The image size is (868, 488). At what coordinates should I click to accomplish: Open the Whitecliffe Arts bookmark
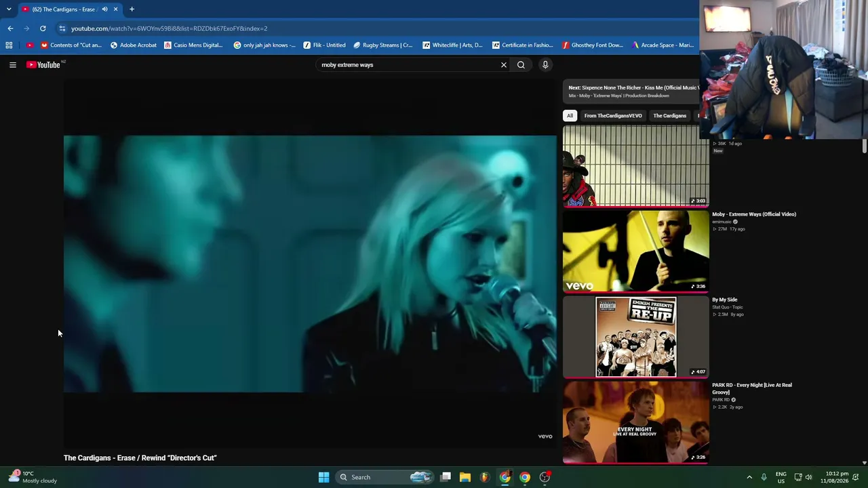pyautogui.click(x=452, y=45)
